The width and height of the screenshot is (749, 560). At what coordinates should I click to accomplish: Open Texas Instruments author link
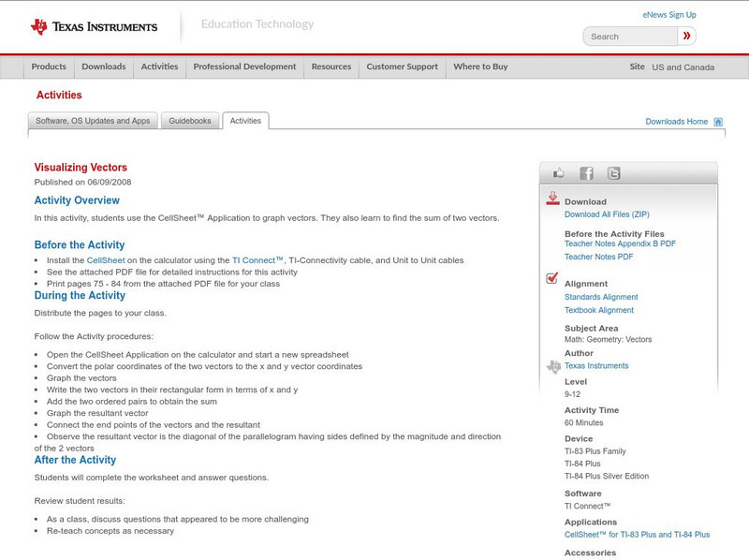pos(596,366)
